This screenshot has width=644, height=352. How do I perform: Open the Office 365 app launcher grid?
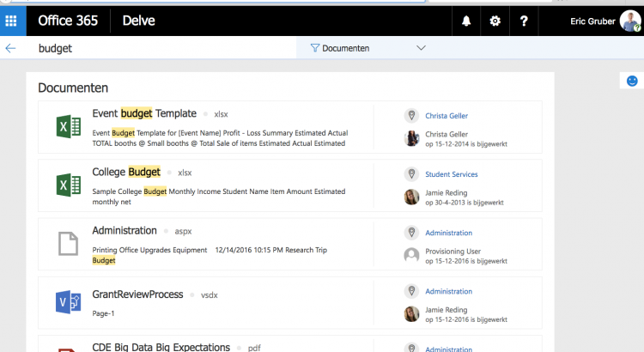(x=11, y=21)
